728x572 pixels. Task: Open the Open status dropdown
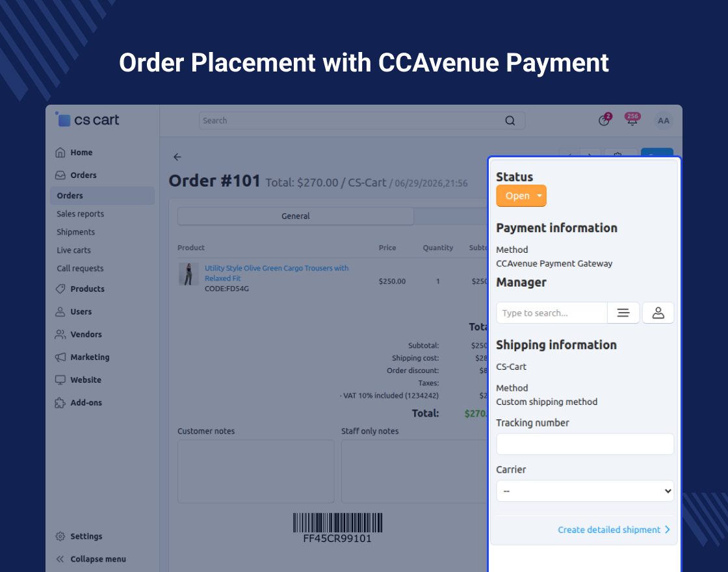click(521, 196)
